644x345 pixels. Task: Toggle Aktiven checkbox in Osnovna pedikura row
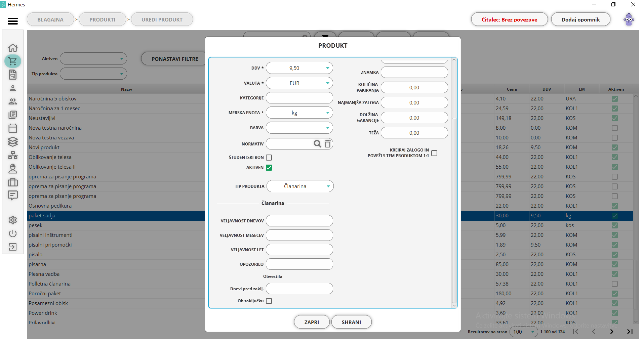click(x=615, y=206)
